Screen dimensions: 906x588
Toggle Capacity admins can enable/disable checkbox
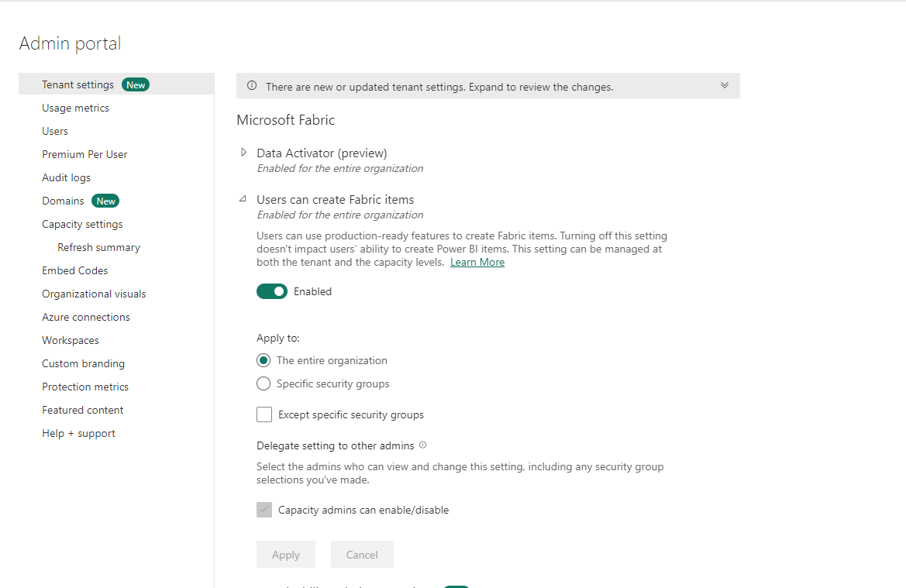(x=264, y=510)
